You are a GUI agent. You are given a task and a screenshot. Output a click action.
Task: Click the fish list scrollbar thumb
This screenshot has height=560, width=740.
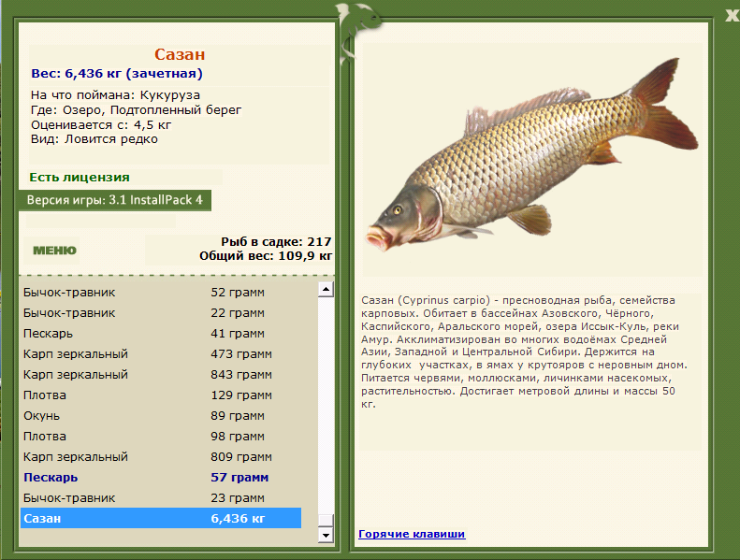pyautogui.click(x=326, y=521)
